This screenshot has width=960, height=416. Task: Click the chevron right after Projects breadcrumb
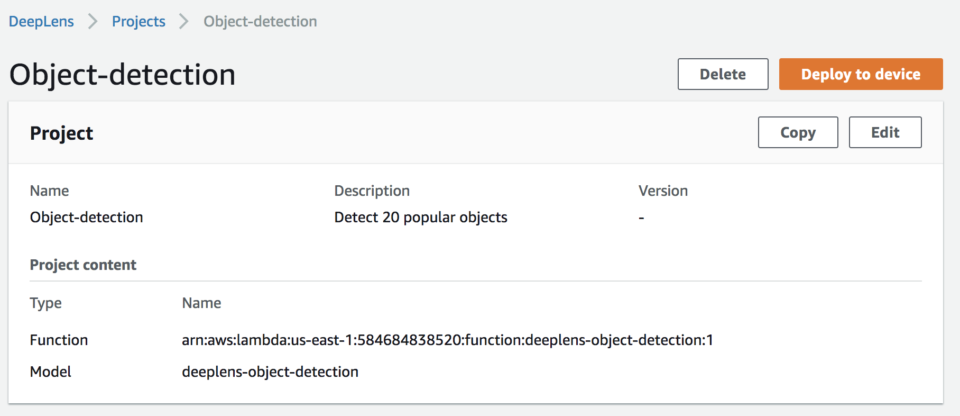[x=184, y=21]
